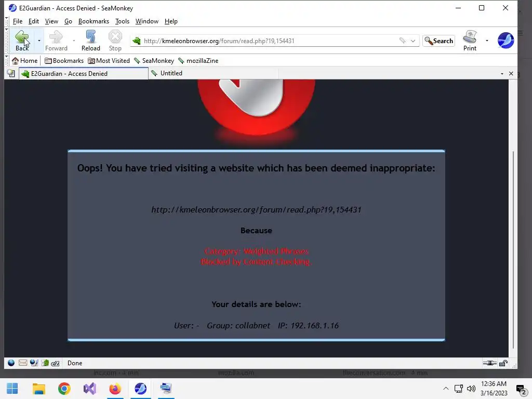The image size is (532, 399).
Task: Open Browser component from status bar
Action: (x=11, y=363)
